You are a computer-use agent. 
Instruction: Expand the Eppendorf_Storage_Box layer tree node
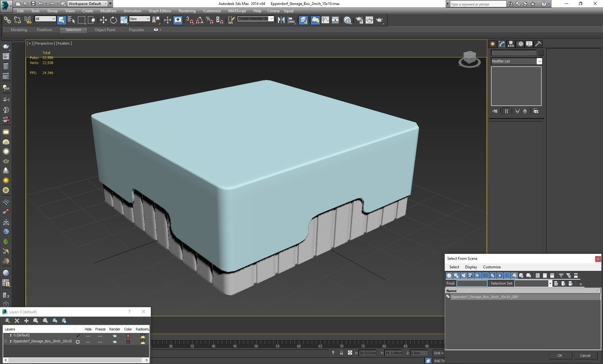5,341
